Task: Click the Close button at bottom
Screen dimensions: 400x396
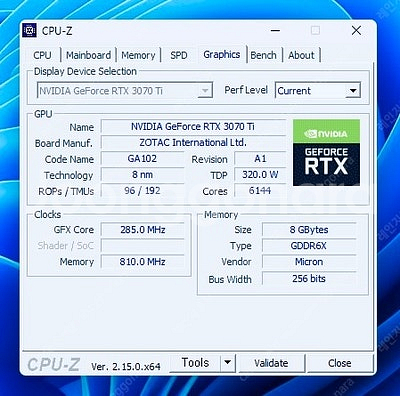Action: coord(340,363)
